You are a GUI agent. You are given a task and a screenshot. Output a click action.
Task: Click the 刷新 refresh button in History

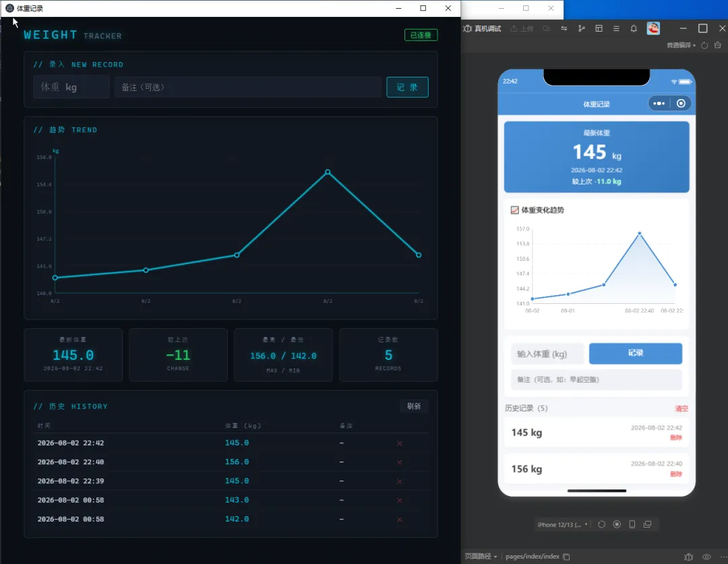[414, 406]
